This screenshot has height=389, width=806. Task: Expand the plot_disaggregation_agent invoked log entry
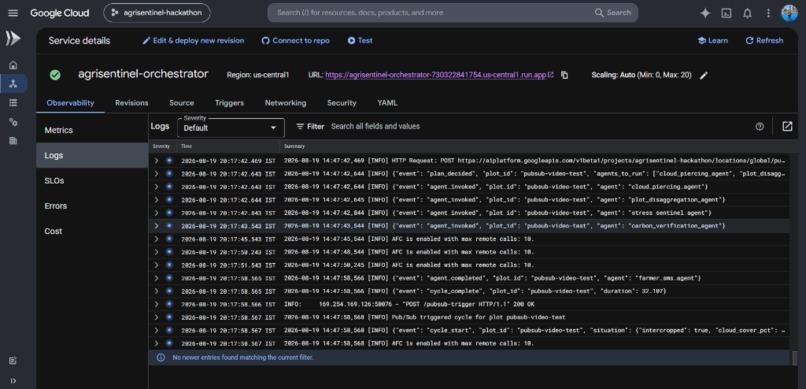pos(156,199)
